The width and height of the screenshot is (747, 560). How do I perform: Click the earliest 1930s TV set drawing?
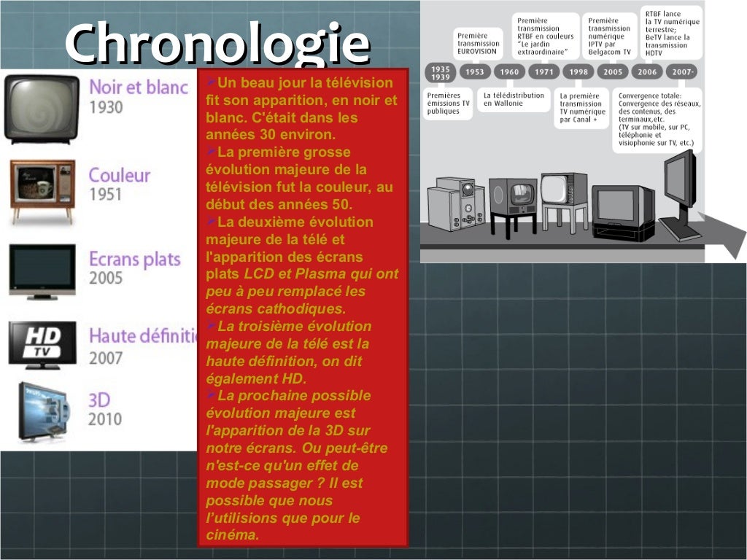coord(457,204)
